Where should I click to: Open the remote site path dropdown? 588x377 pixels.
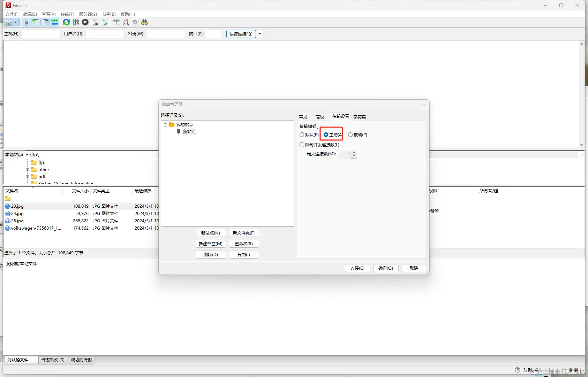coord(582,155)
